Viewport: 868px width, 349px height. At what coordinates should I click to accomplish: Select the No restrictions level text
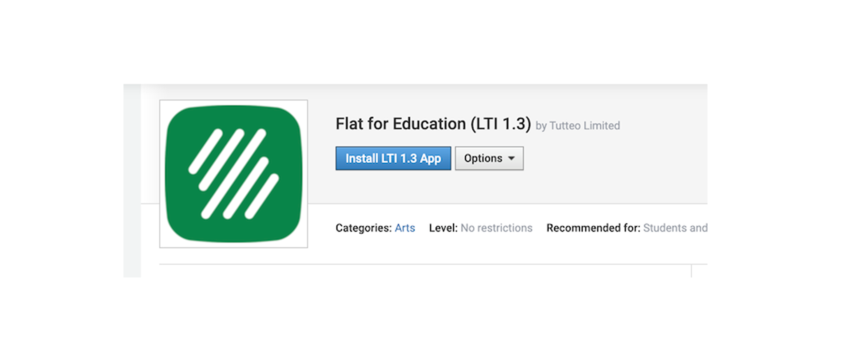pyautogui.click(x=496, y=228)
